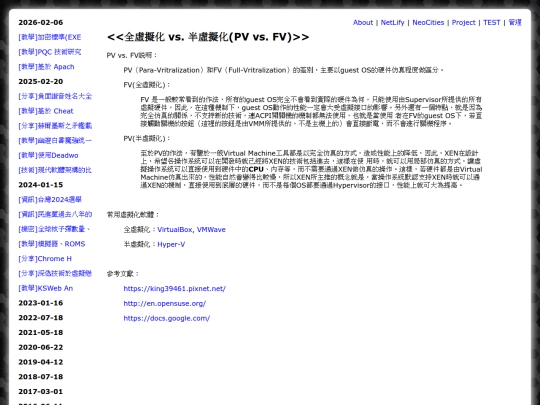Image resolution: width=540 pixels, height=405 pixels.
Task: Follow the Hyper-V link
Action: [171, 245]
